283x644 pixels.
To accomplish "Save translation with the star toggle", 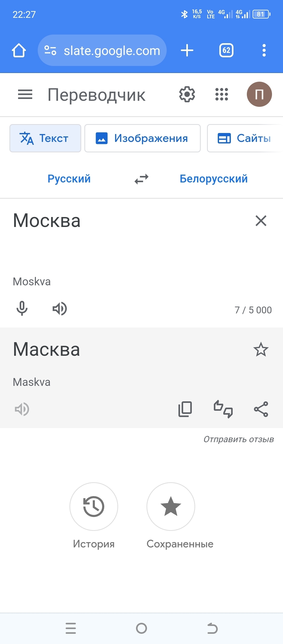I will 261,349.
